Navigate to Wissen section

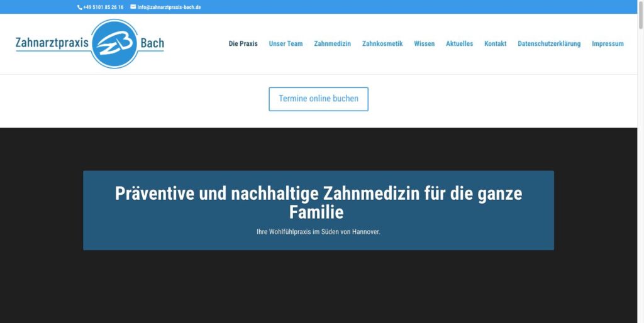click(425, 43)
